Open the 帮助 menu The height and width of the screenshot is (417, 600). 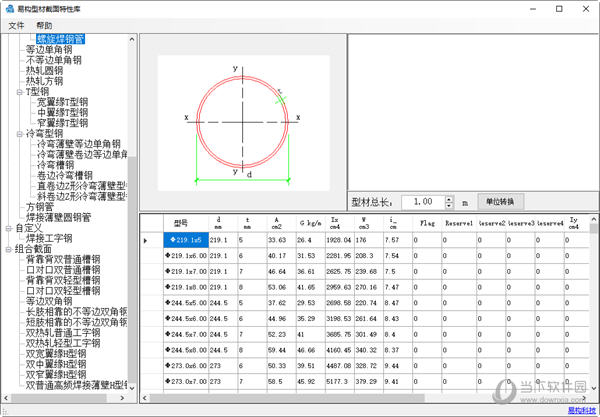(x=44, y=25)
